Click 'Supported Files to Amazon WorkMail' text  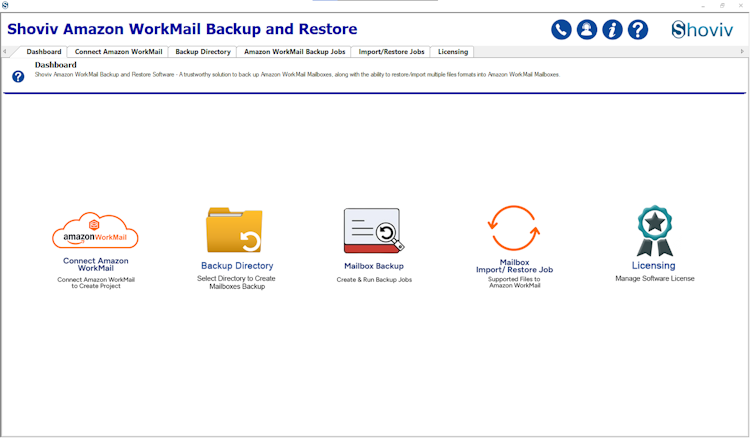(514, 282)
